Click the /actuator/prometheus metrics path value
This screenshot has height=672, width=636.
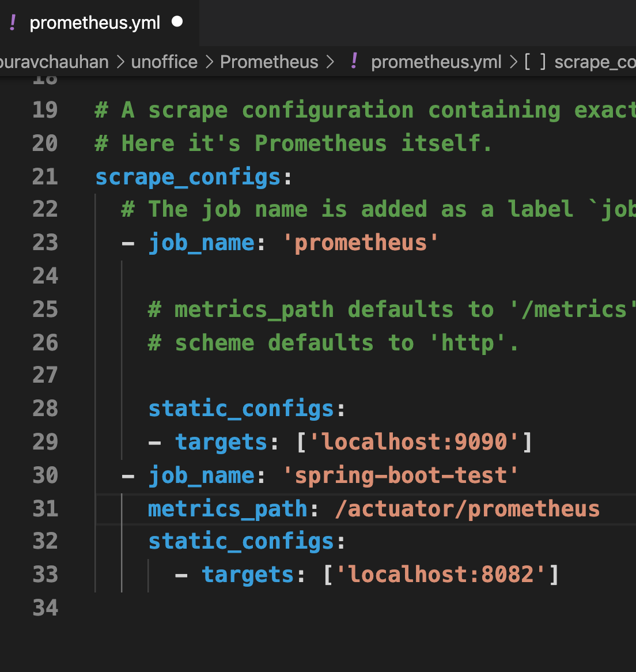click(467, 509)
